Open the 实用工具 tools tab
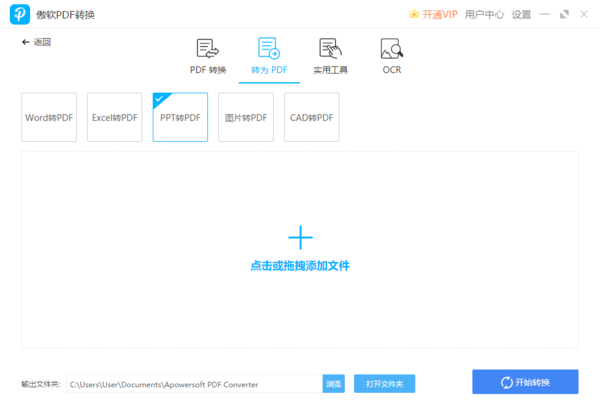This screenshot has height=410, width=600. coord(329,56)
